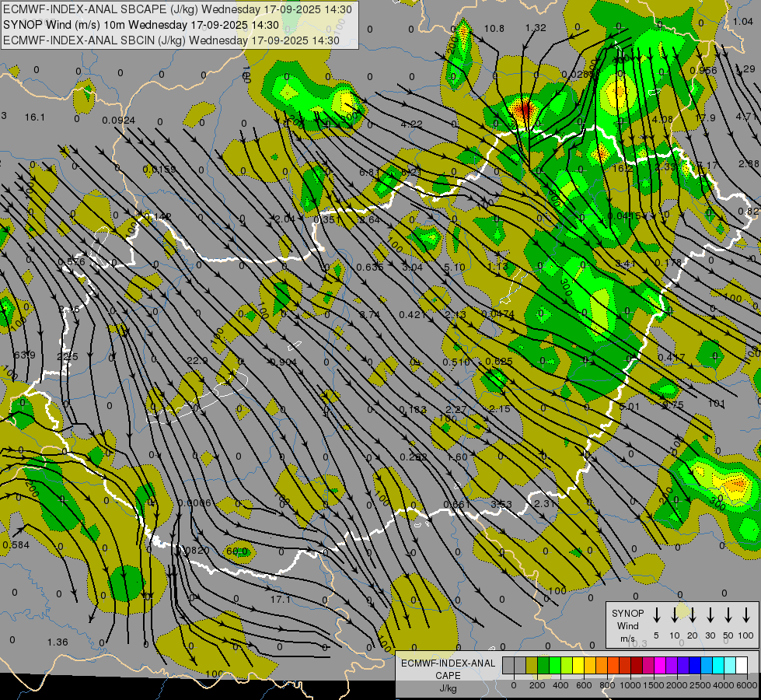
Task: Pick the 50 m/s wind arrow symbol
Action: pyautogui.click(x=728, y=615)
